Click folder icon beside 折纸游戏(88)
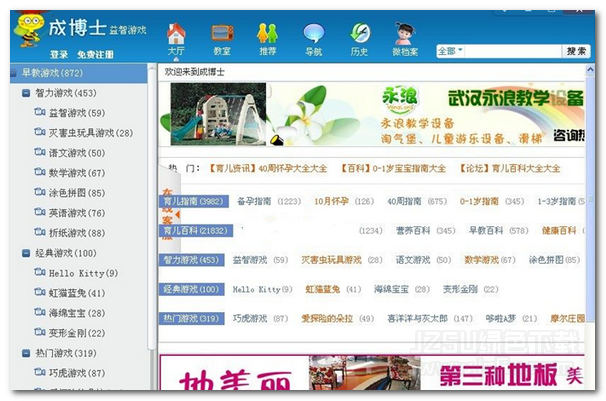This screenshot has height=401, width=606. [40, 233]
